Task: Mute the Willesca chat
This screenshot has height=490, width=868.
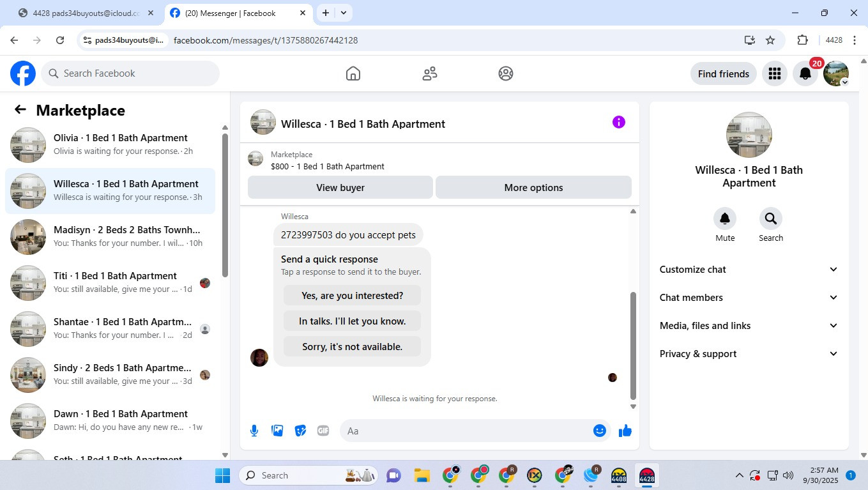Action: click(725, 218)
